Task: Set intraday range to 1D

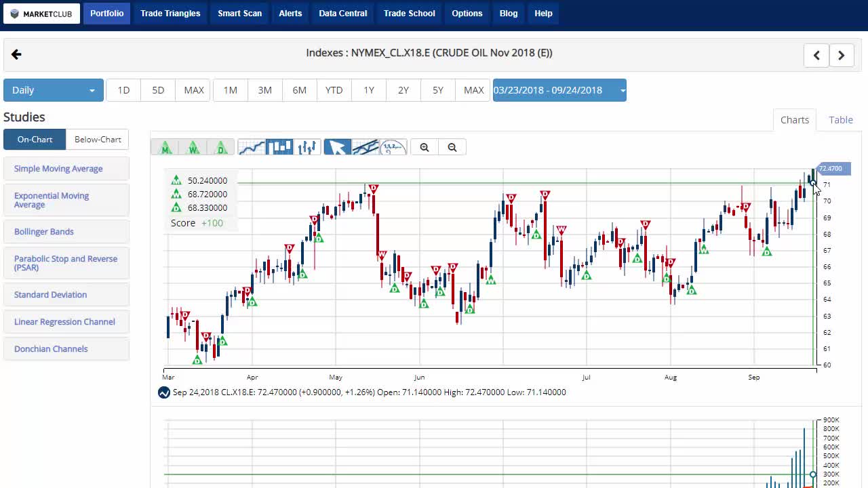Action: click(123, 90)
